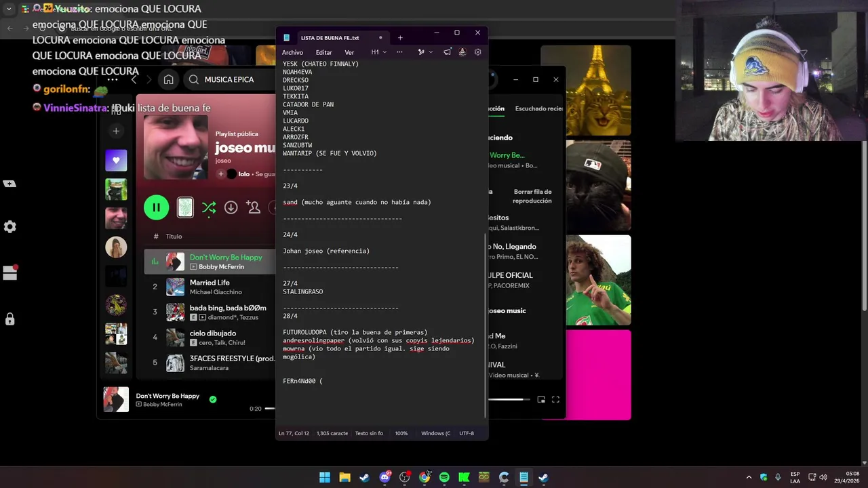Open Spotify from the taskbar

click(x=444, y=477)
